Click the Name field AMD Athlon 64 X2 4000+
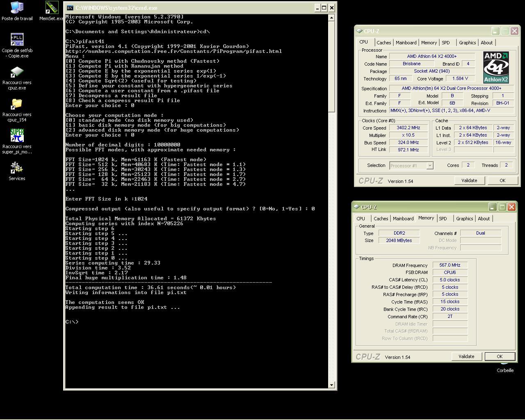 [432, 56]
